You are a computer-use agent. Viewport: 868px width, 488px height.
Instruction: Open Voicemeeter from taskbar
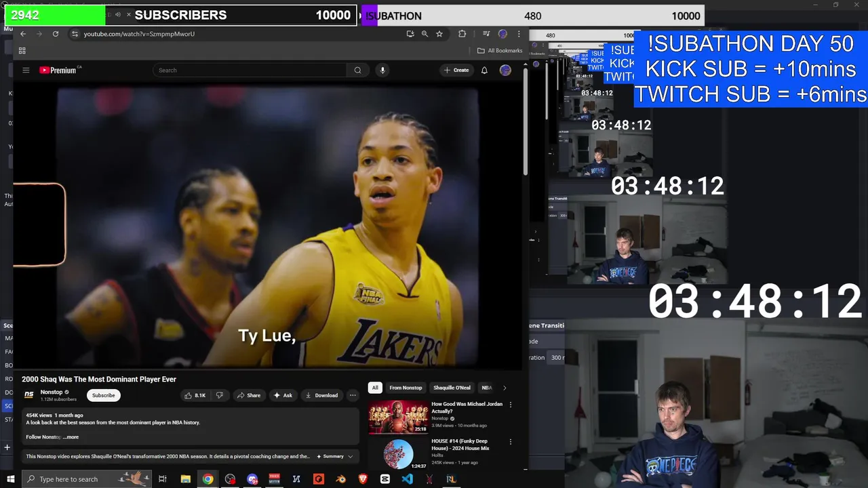coord(275,479)
